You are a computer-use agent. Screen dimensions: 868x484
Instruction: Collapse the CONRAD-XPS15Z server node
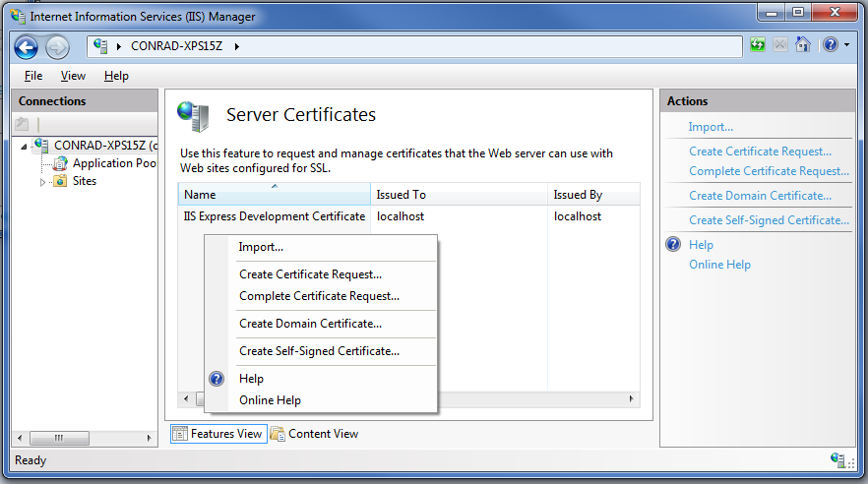[x=24, y=147]
